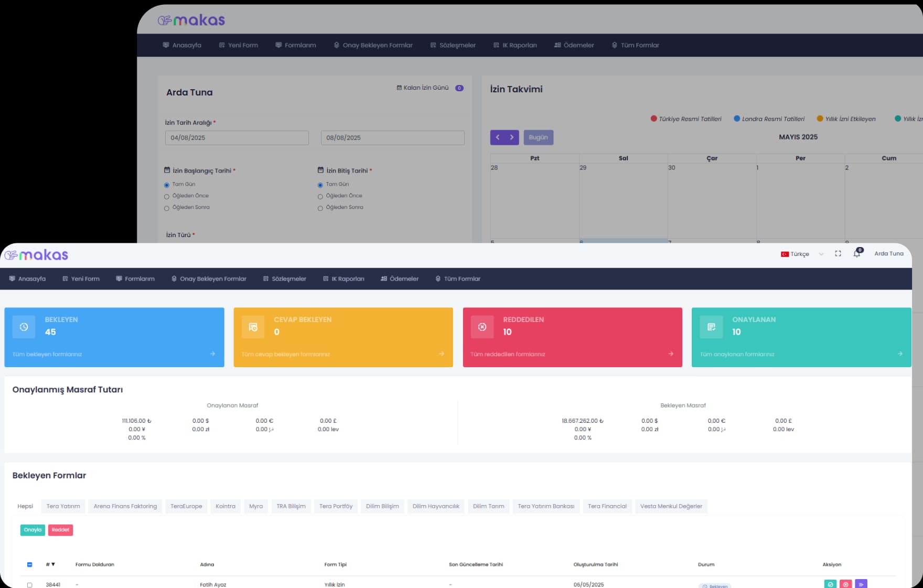Expand the Türkçe language dropdown
This screenshot has height=588, width=923.
tap(821, 254)
